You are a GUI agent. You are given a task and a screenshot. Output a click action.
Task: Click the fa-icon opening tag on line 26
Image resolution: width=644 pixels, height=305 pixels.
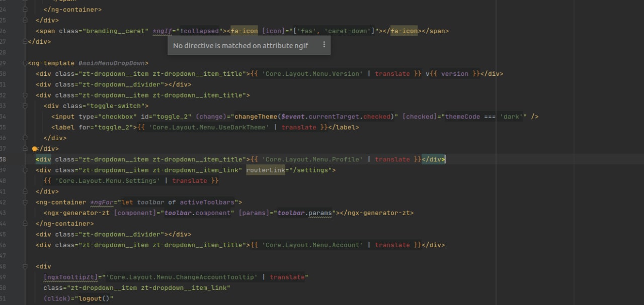(244, 31)
